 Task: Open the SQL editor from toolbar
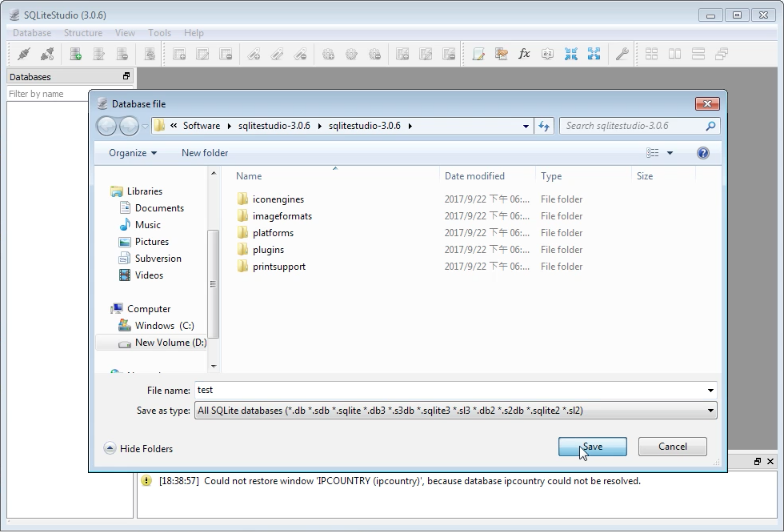click(478, 54)
